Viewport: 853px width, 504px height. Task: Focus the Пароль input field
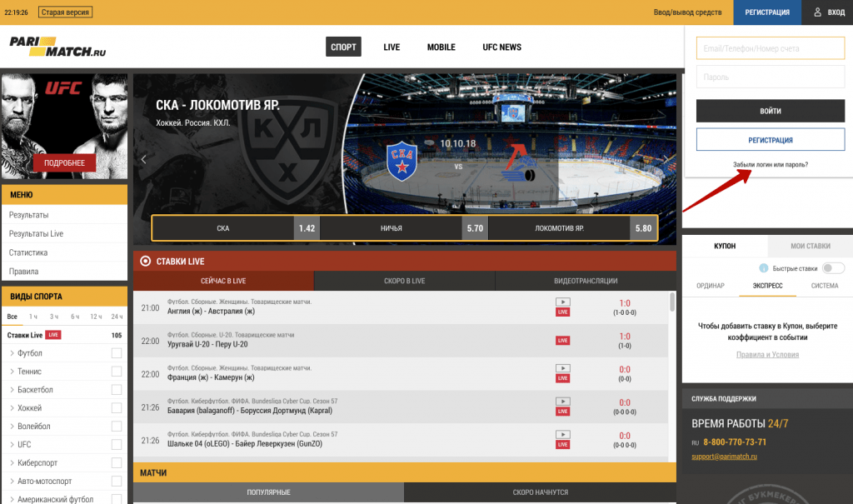pos(771,77)
